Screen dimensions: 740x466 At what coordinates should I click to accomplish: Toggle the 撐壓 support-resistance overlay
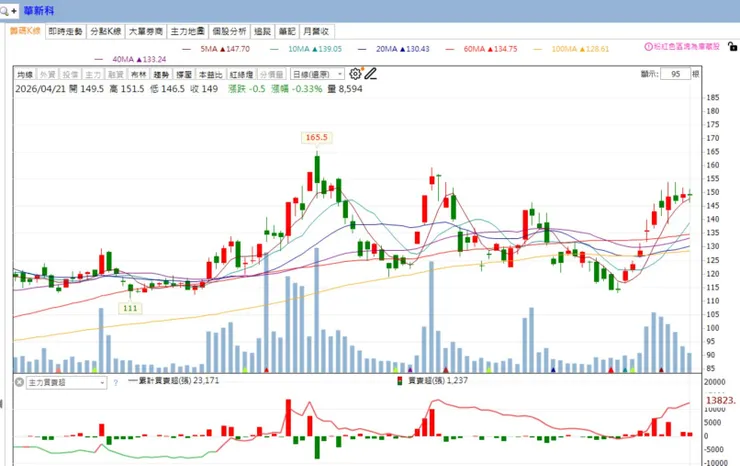click(x=184, y=75)
